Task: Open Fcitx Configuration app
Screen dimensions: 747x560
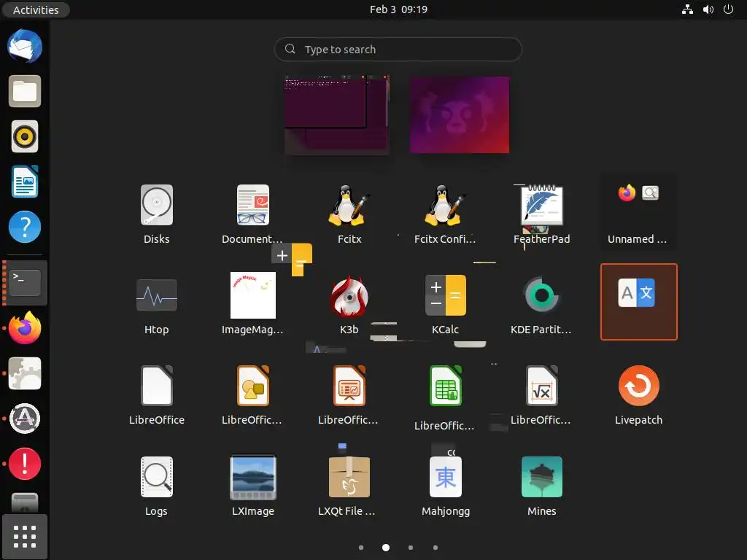Action: (445, 214)
